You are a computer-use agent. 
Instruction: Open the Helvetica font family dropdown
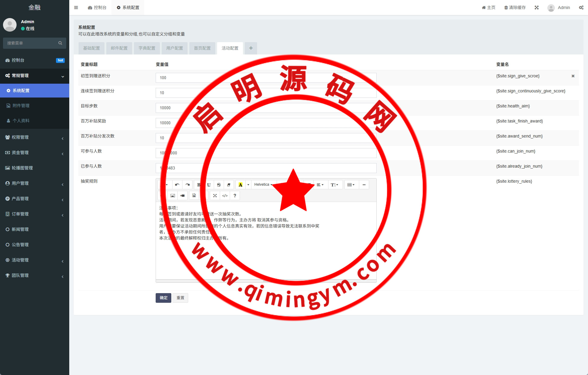pyautogui.click(x=263, y=185)
